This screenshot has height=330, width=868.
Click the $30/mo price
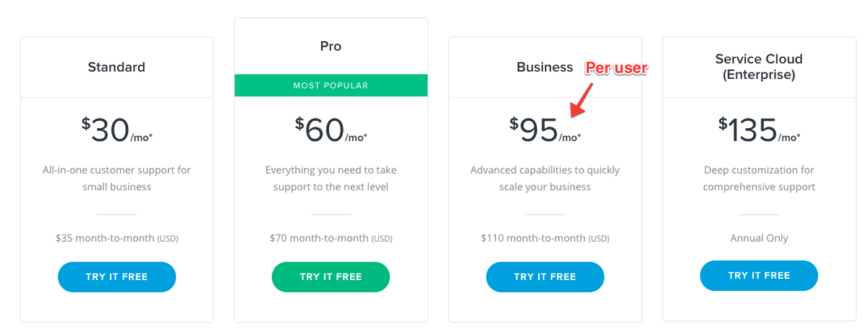pyautogui.click(x=116, y=130)
